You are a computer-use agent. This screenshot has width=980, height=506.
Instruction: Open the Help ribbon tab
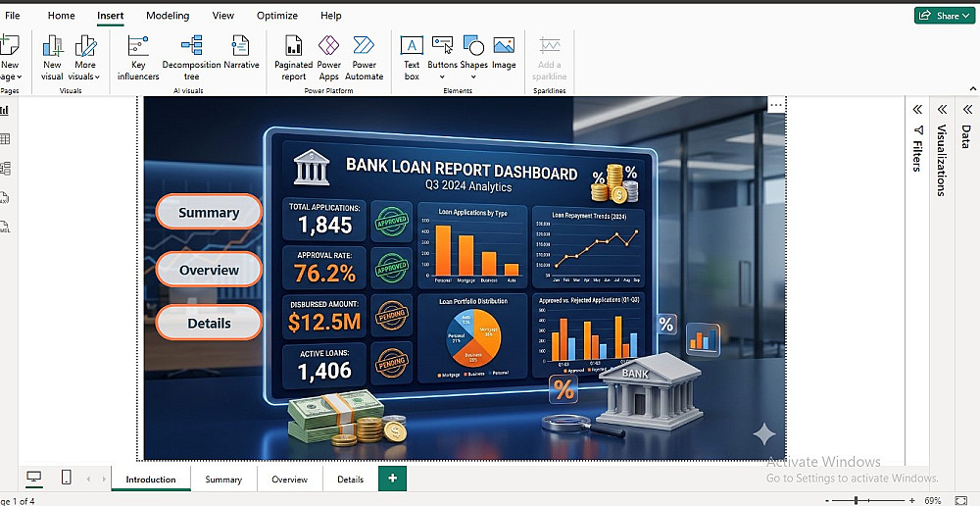(x=330, y=16)
